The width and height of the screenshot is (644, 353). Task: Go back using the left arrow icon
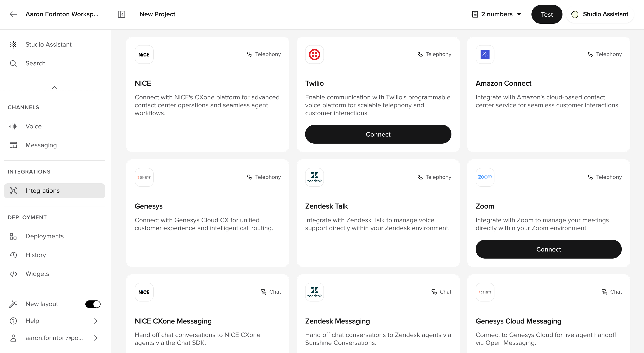(x=13, y=14)
